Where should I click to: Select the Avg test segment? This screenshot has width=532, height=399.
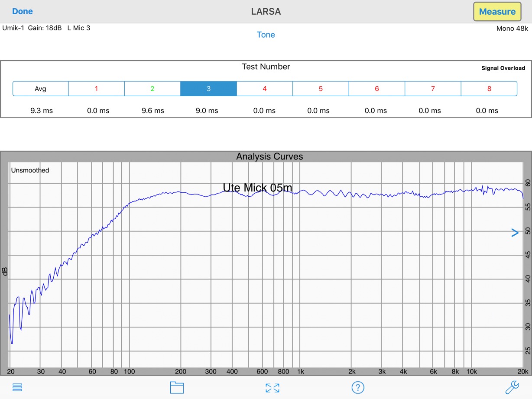[40, 88]
